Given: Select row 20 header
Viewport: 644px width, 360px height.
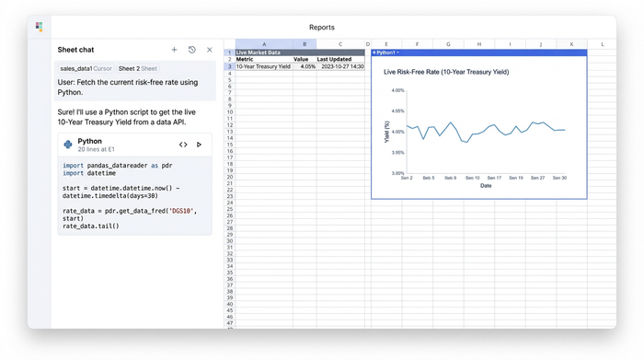Looking at the screenshot, I should tap(230, 177).
